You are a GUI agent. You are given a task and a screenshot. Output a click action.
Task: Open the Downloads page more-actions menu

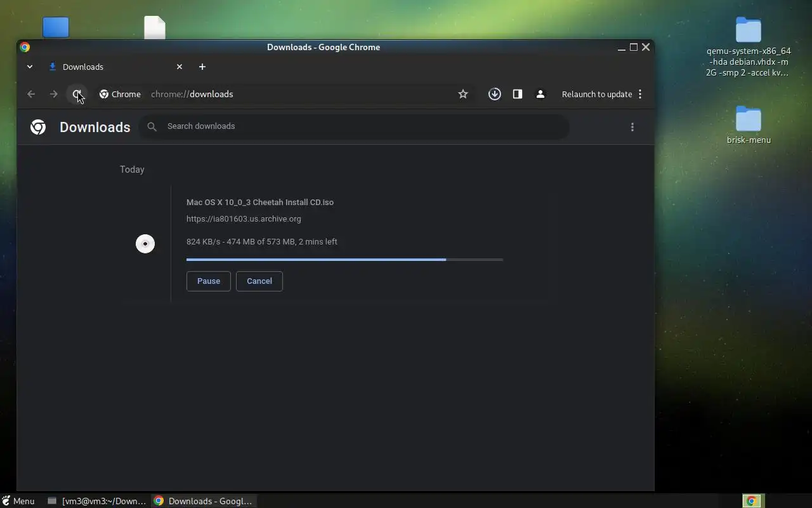(x=632, y=127)
